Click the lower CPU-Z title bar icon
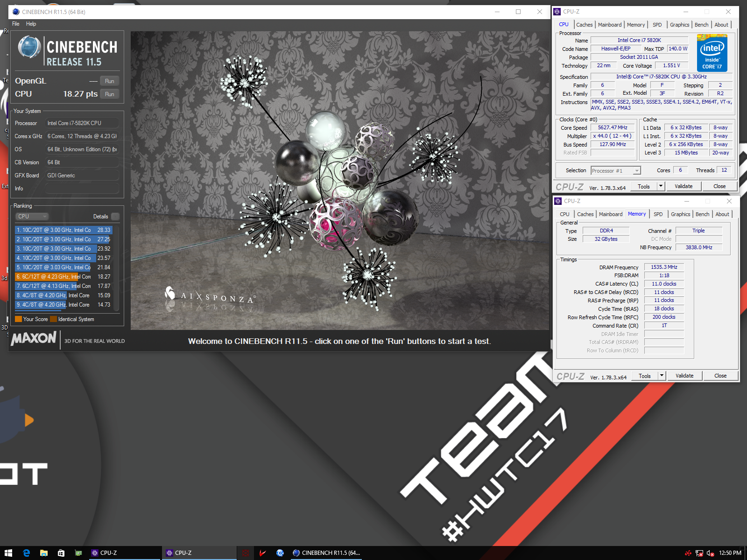The image size is (747, 560). (x=558, y=201)
